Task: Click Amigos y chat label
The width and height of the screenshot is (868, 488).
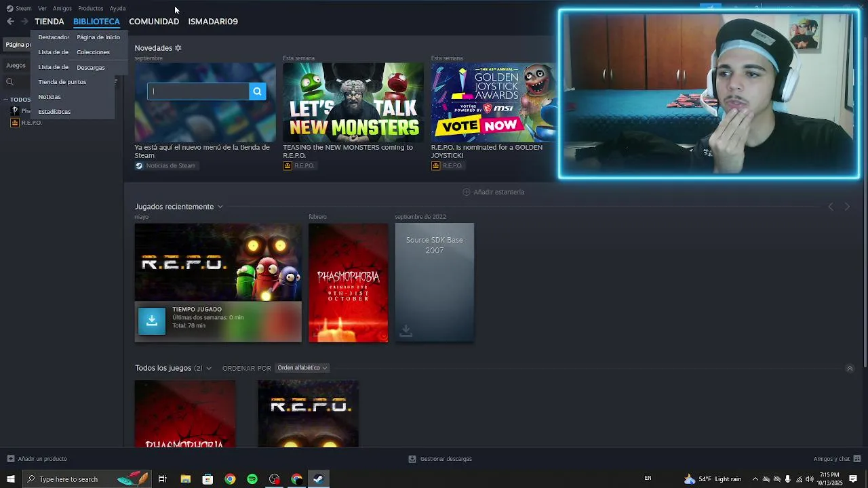Action: [x=832, y=459]
